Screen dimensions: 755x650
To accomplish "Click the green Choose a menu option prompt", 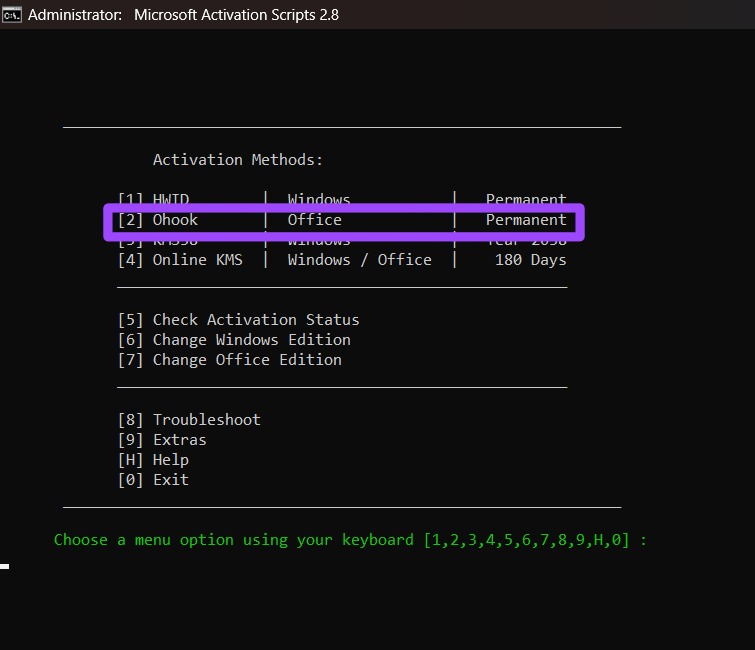I will 350,540.
